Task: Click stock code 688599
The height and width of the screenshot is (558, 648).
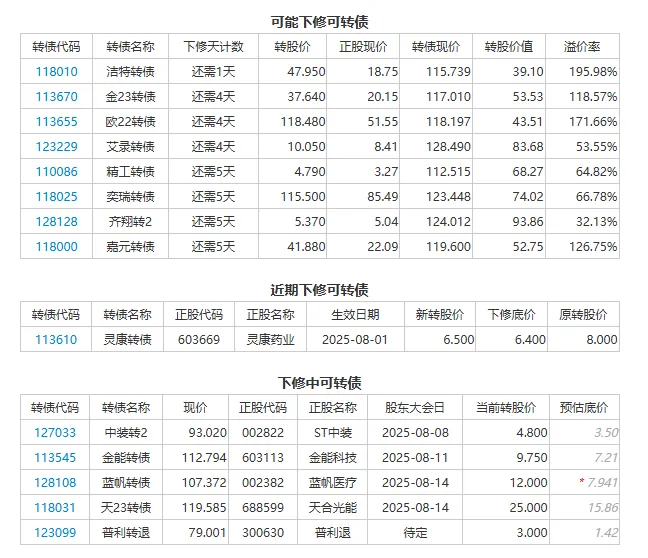Action: 263,508
